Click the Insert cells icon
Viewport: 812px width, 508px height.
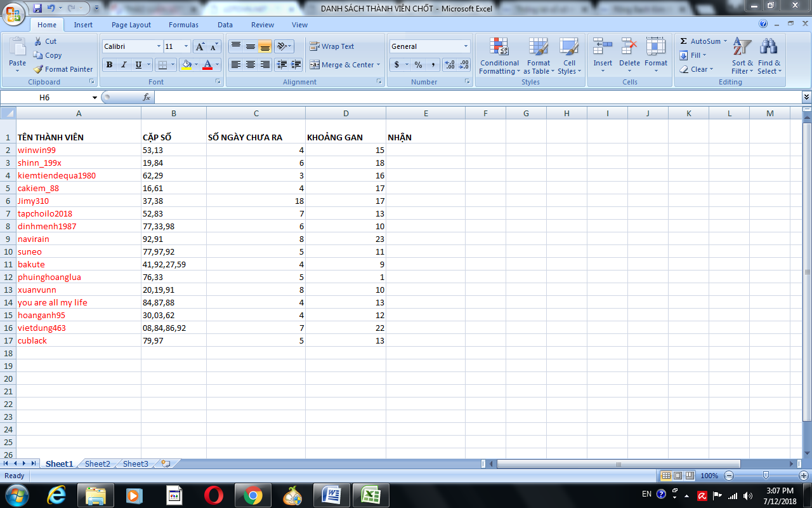[603, 46]
